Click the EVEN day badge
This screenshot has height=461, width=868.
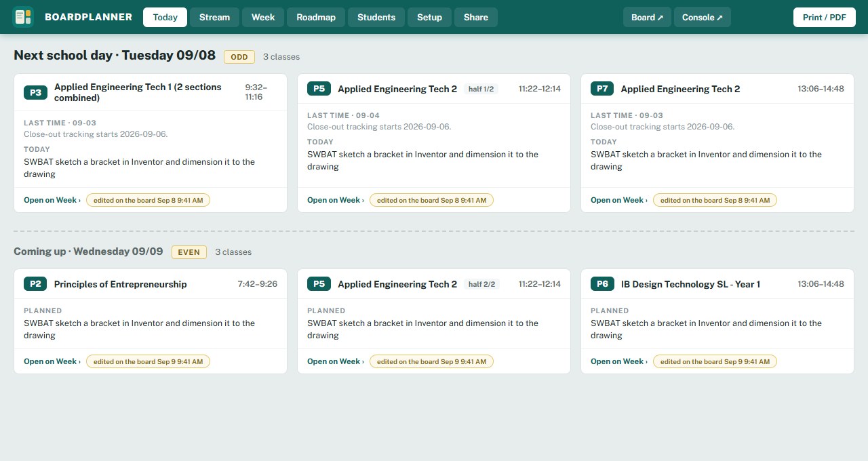coord(189,252)
